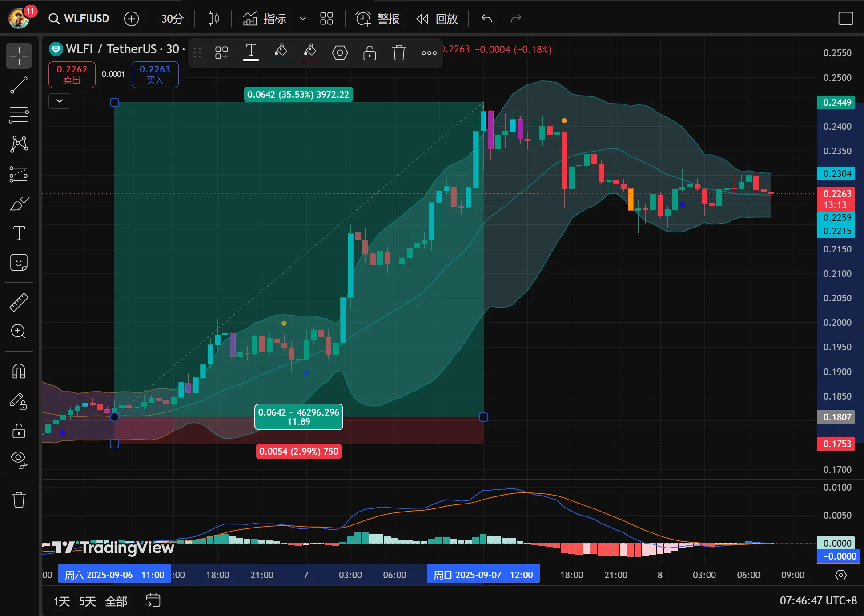Delete selected drawing from floating toolbar

point(399,53)
